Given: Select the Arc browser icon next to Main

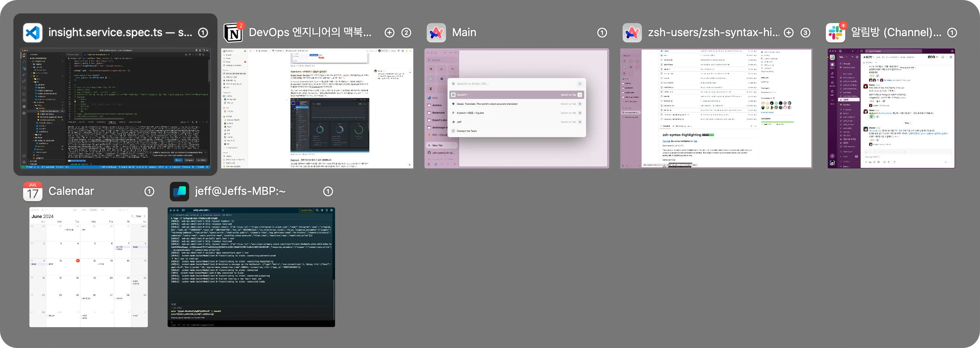Looking at the screenshot, I should [436, 32].
